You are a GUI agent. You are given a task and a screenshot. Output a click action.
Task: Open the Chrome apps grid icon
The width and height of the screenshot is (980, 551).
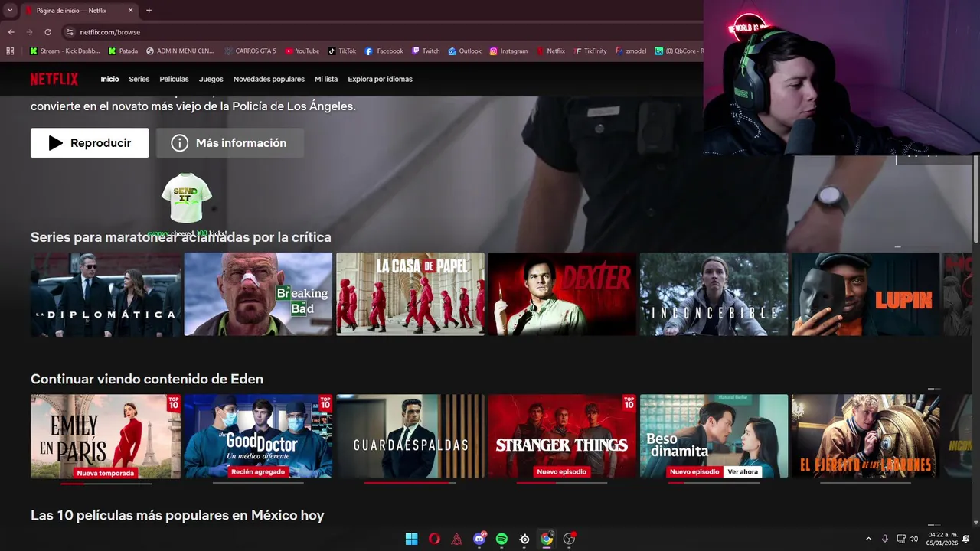10,51
